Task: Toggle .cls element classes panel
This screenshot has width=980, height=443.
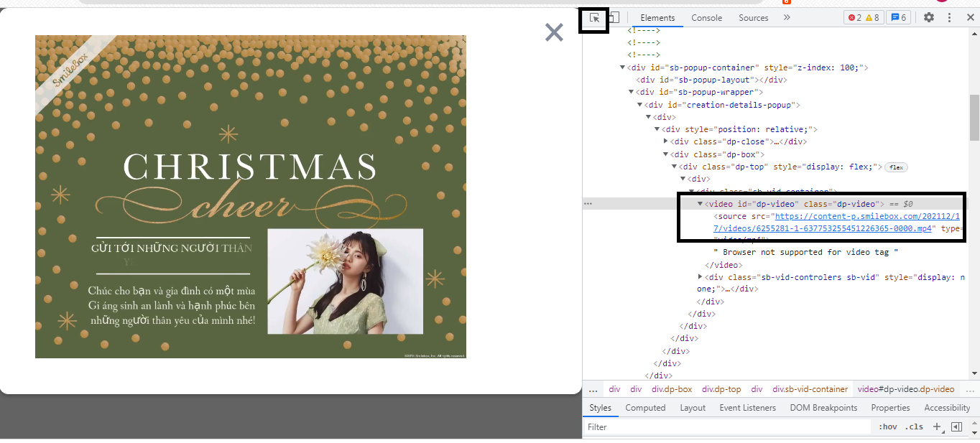Action: click(x=914, y=426)
